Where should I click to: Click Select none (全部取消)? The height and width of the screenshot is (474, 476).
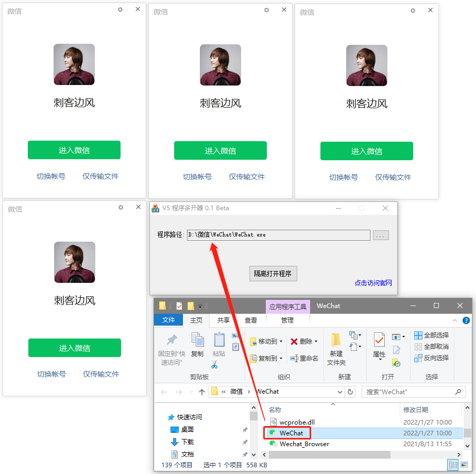coord(431,346)
